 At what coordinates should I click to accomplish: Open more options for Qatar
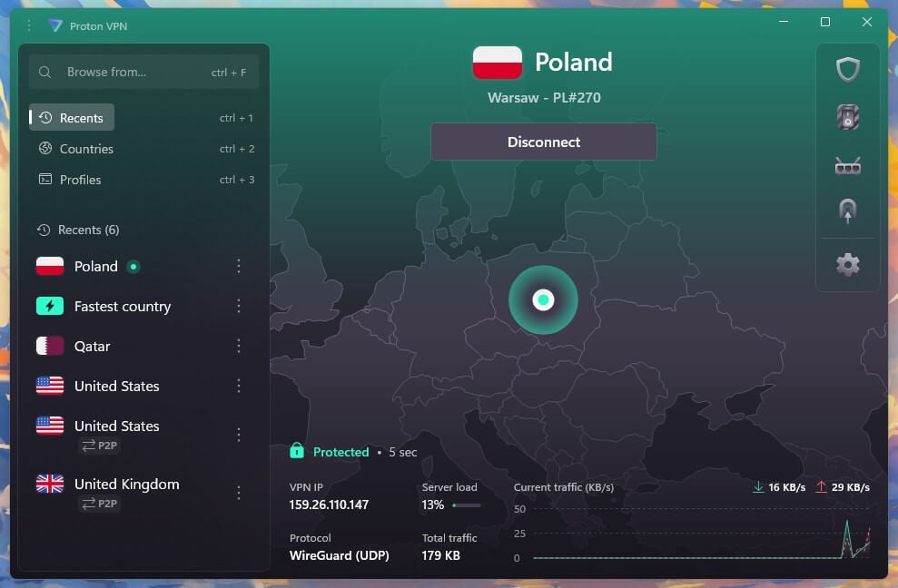pyautogui.click(x=238, y=346)
